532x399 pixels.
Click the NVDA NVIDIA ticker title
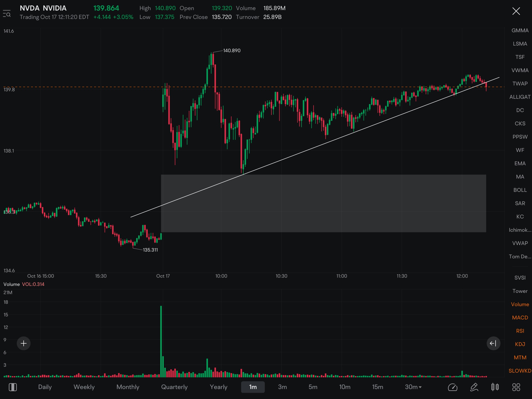coord(43,8)
